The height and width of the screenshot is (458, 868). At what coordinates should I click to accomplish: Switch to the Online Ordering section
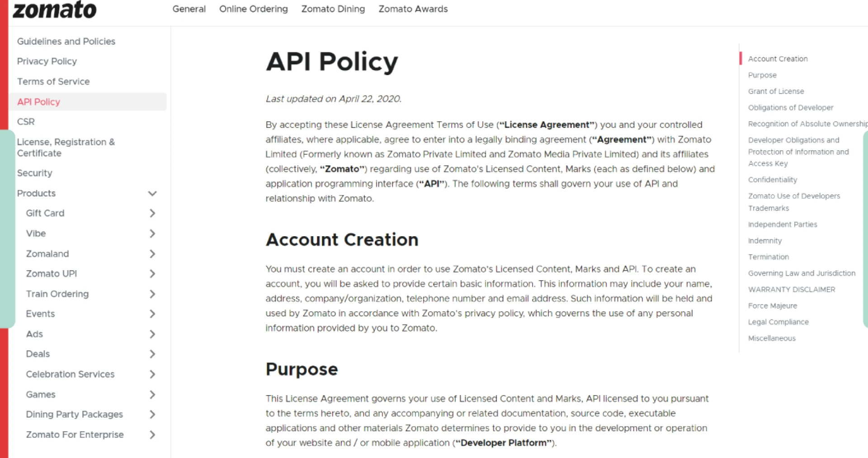(254, 9)
